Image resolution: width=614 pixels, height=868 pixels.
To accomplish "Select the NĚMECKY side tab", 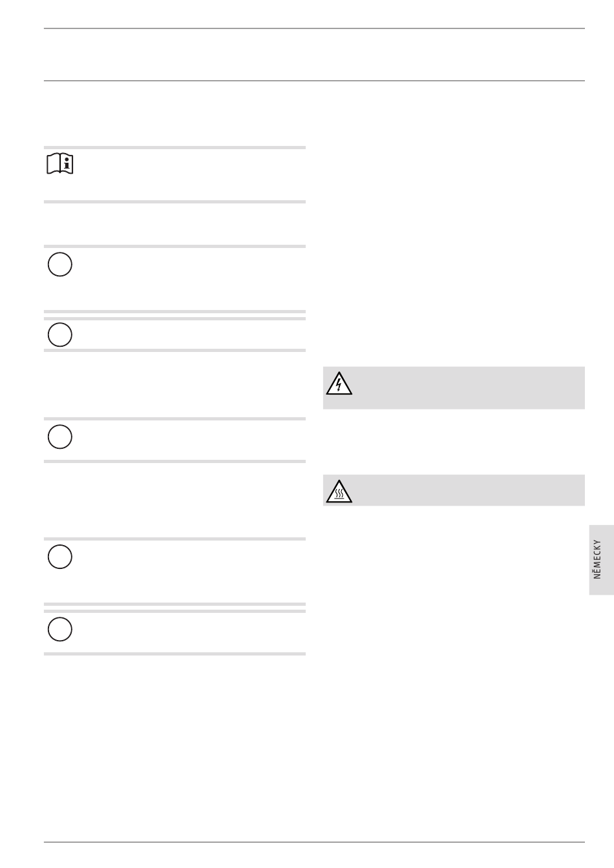I will point(601,559).
